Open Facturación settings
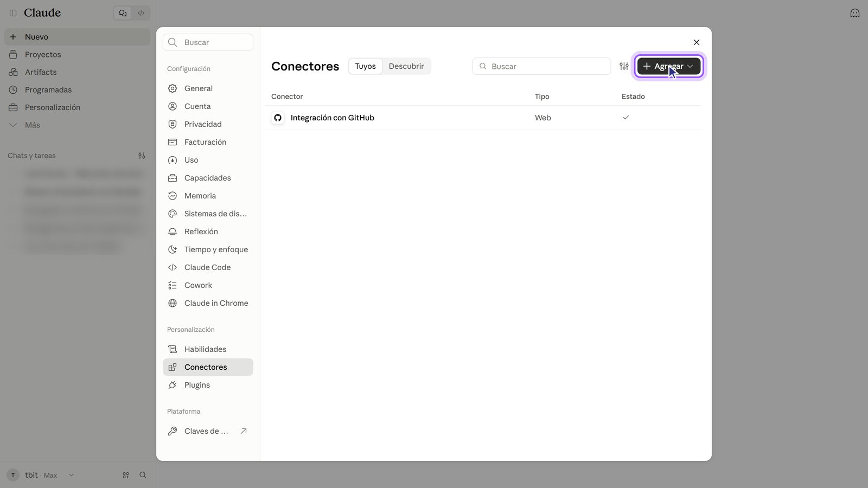 coord(208,142)
